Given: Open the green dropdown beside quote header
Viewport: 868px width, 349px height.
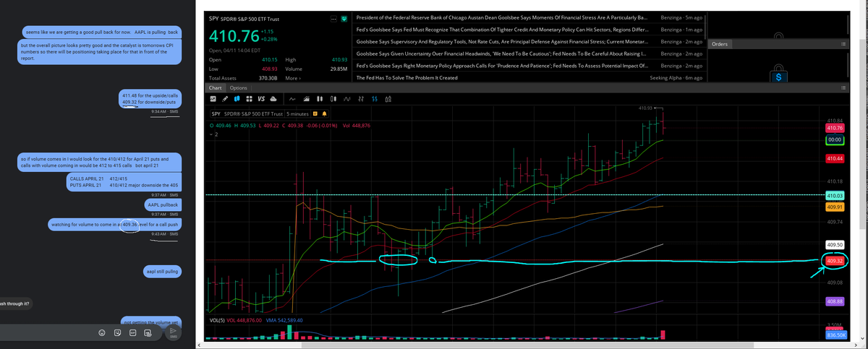Looking at the screenshot, I should (344, 19).
